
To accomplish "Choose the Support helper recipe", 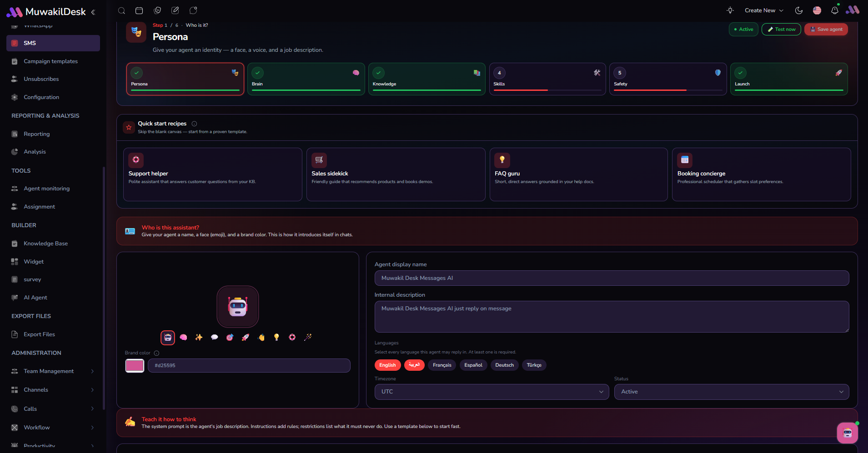I will tap(213, 174).
